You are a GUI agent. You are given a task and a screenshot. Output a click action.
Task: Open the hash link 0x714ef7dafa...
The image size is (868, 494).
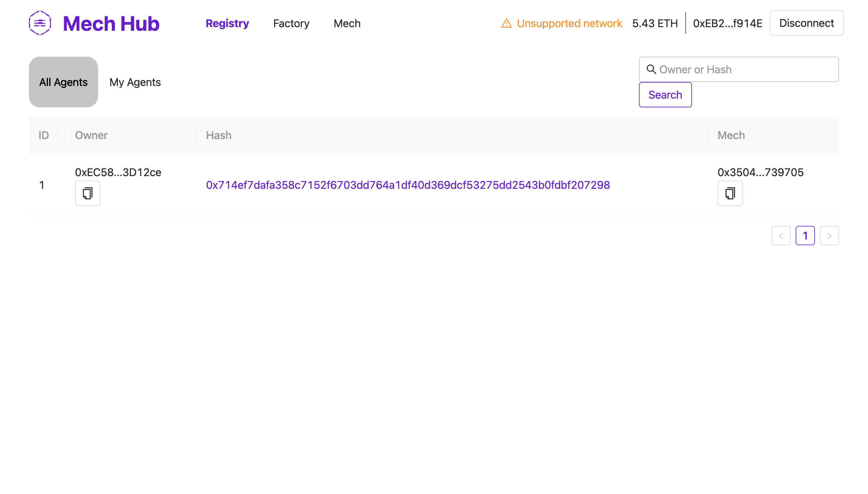pyautogui.click(x=408, y=185)
